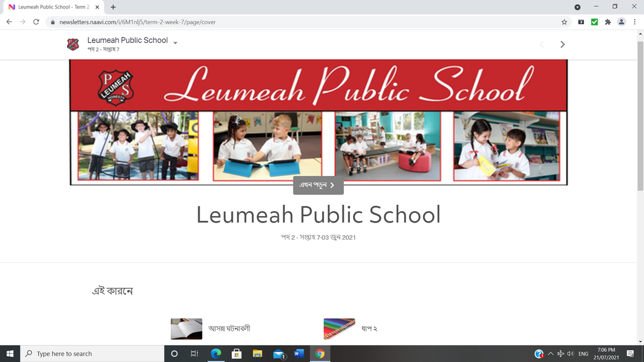Open the Get Help tray icon

(x=539, y=354)
